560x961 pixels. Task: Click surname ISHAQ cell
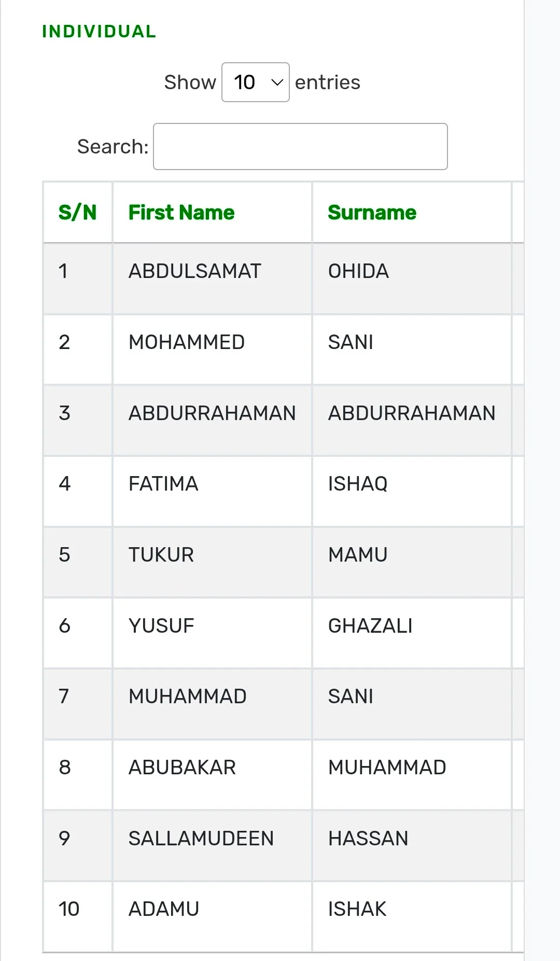[358, 484]
